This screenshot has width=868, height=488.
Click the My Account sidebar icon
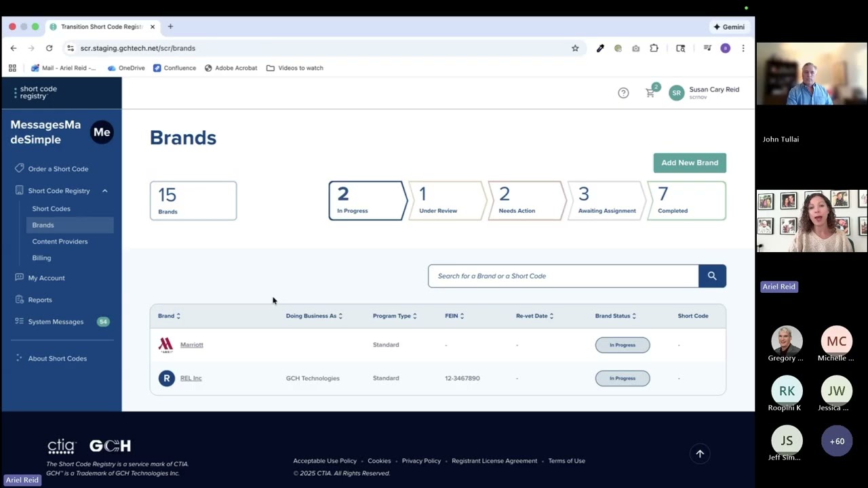[x=19, y=277]
